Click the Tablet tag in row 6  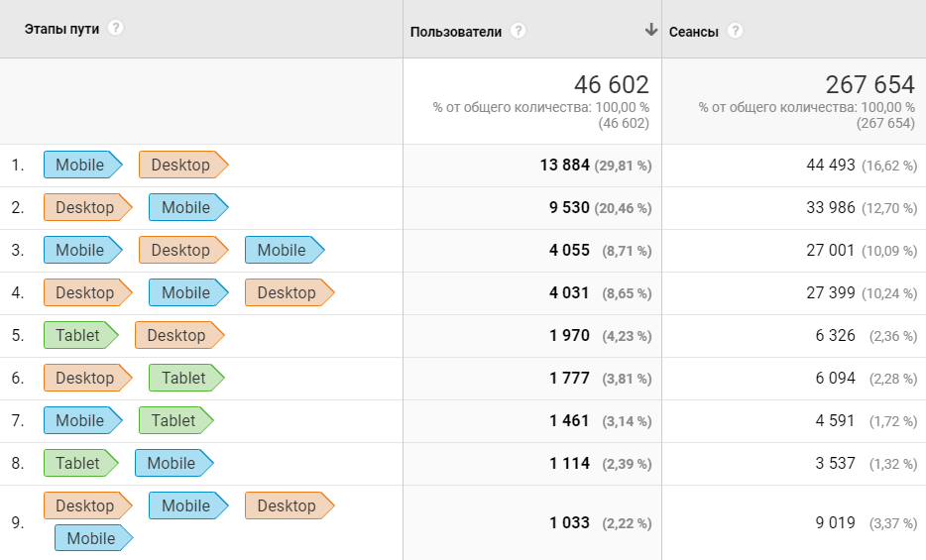pos(185,378)
